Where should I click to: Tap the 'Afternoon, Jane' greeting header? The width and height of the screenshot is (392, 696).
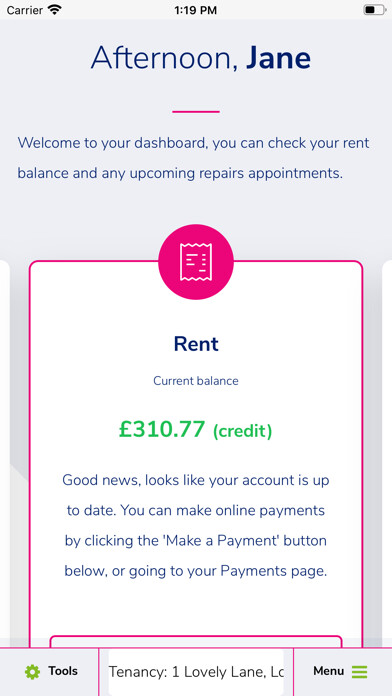(201, 58)
